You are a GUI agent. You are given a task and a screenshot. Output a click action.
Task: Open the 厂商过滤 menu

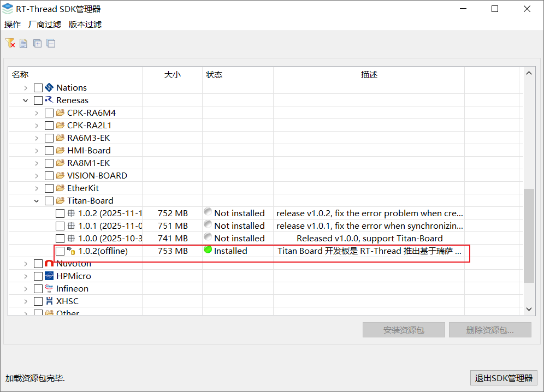(45, 24)
